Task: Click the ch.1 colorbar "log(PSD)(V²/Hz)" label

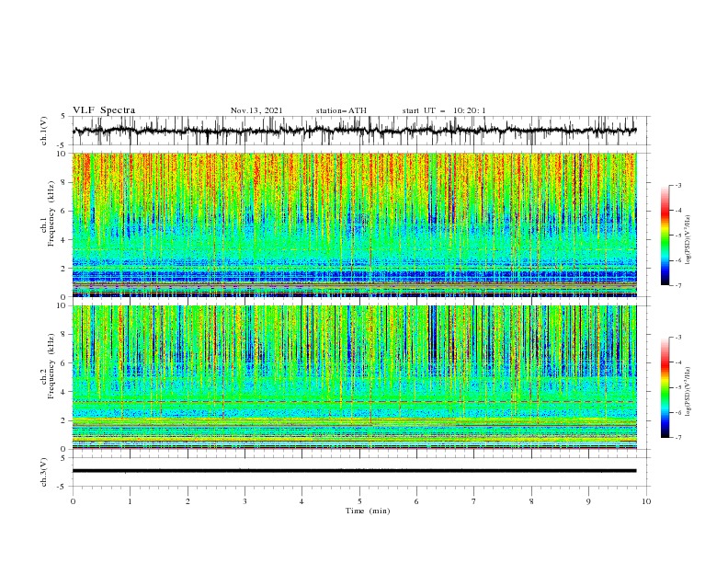Action: pos(688,240)
